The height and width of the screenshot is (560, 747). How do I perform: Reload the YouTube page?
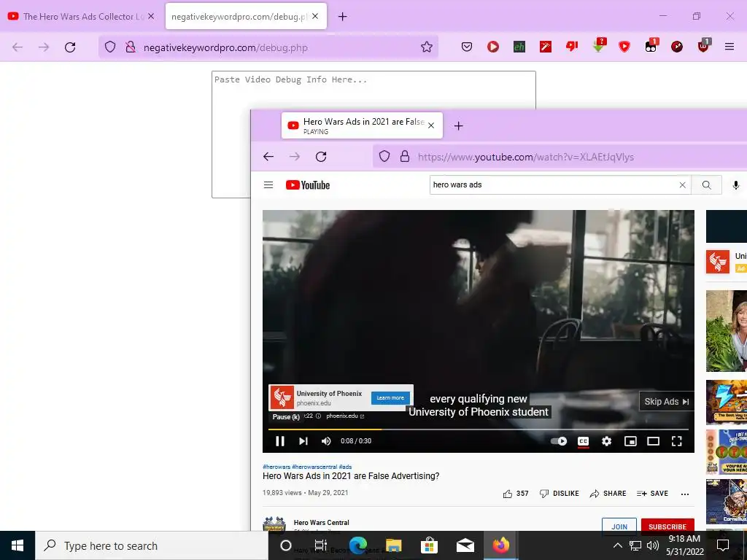point(321,157)
